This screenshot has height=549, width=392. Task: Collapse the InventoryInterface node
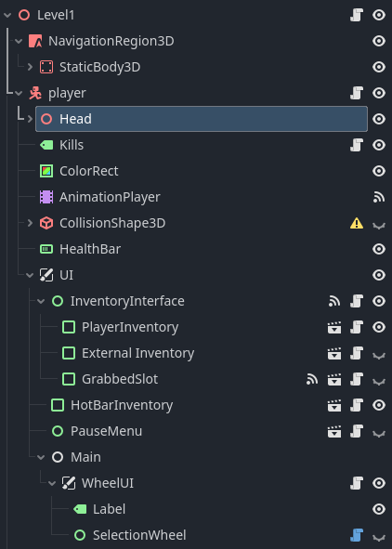click(41, 301)
